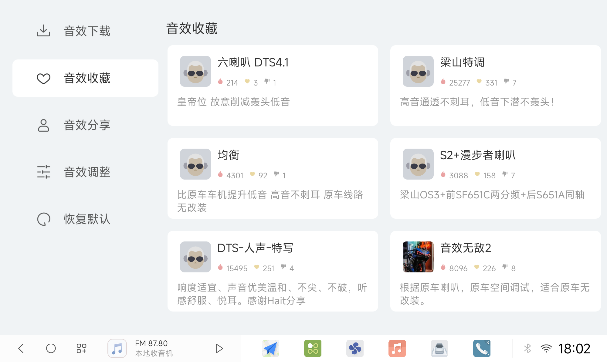Toggle Bluetooth in the status bar
Image resolution: width=607 pixels, height=364 pixels.
click(x=527, y=348)
